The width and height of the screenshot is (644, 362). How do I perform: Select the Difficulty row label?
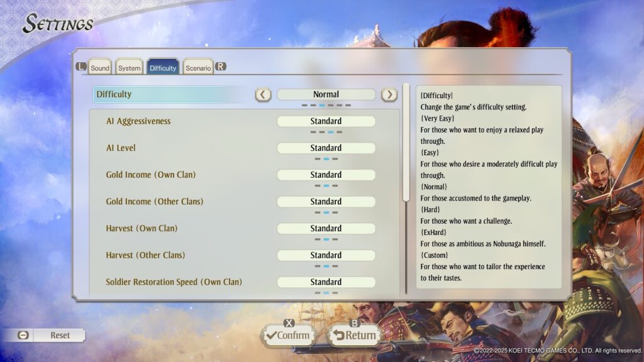coord(114,94)
